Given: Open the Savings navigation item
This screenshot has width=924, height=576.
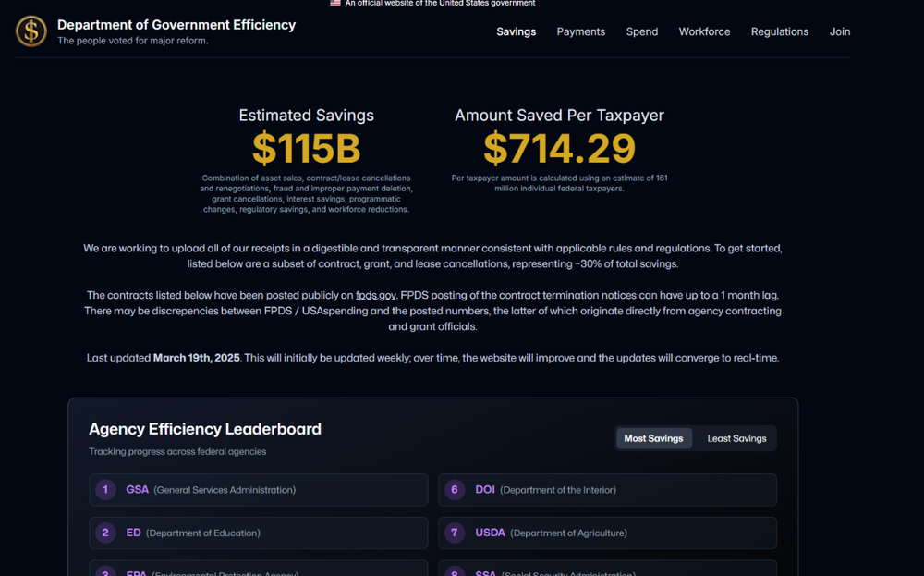Looking at the screenshot, I should 516,31.
